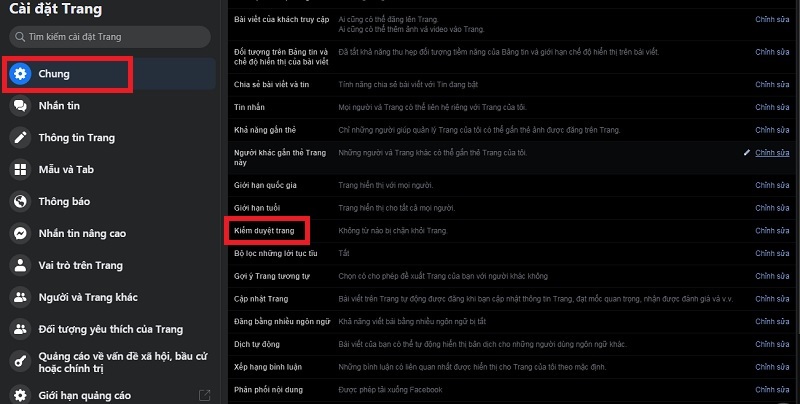Click Chỉnh sửa for Kiểm duyệt trang

[771, 231]
